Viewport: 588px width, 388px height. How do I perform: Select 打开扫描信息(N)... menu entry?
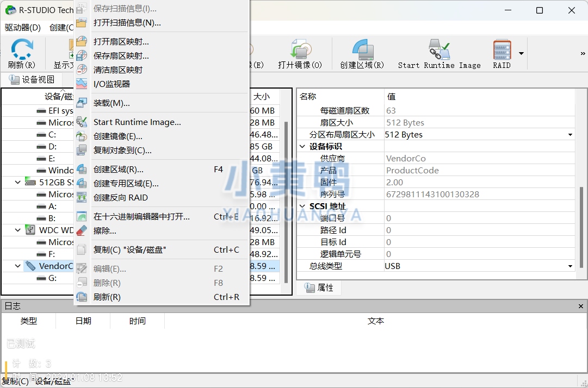pyautogui.click(x=162, y=23)
